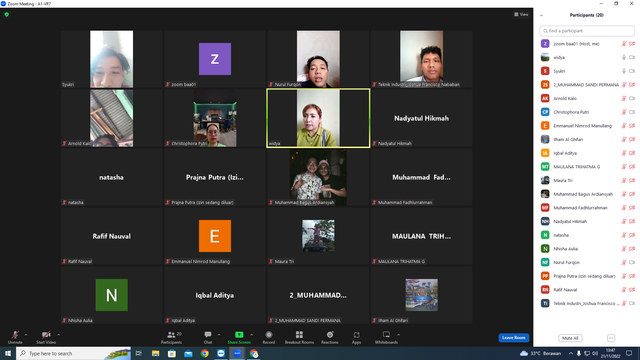Screen dimensions: 640x360
Task: Click the Prajna Putra name tile
Action: coord(215,177)
